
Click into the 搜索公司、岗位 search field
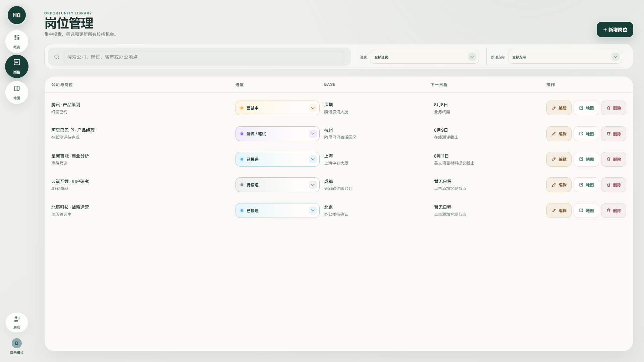point(204,57)
